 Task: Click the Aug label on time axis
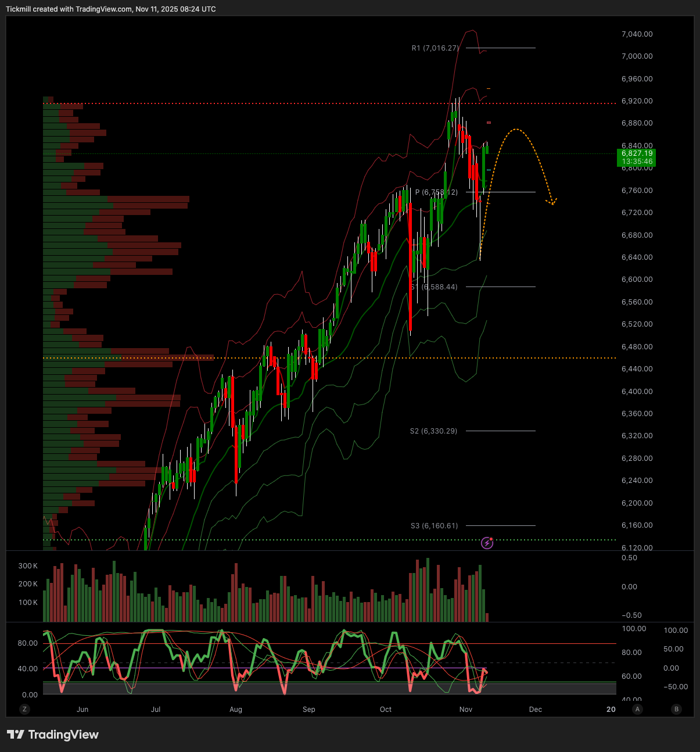point(235,710)
